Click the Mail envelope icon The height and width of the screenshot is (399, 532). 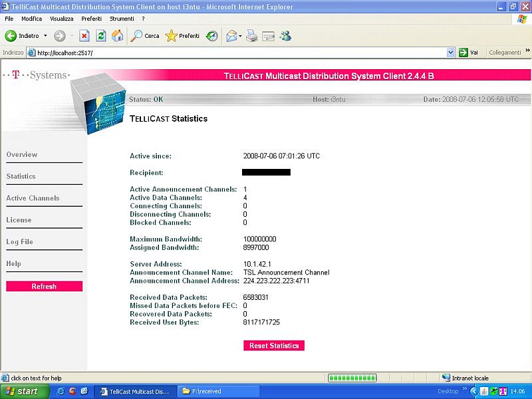(x=231, y=36)
